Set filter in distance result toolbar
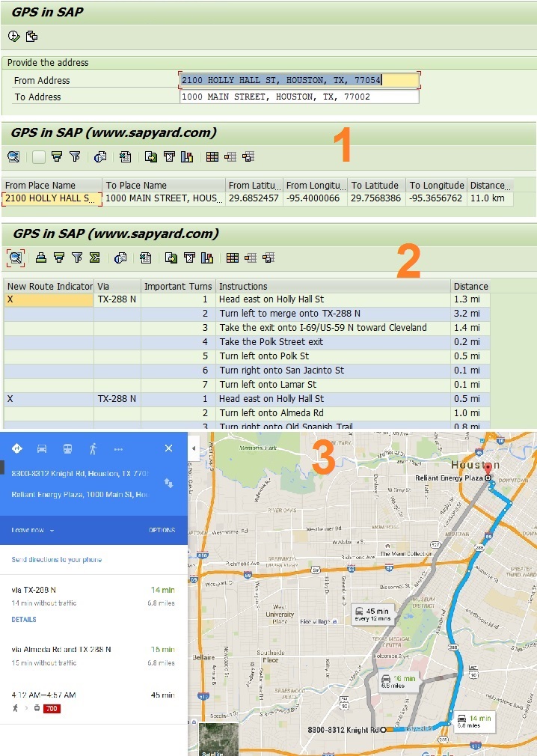The height and width of the screenshot is (756, 537). (x=75, y=156)
